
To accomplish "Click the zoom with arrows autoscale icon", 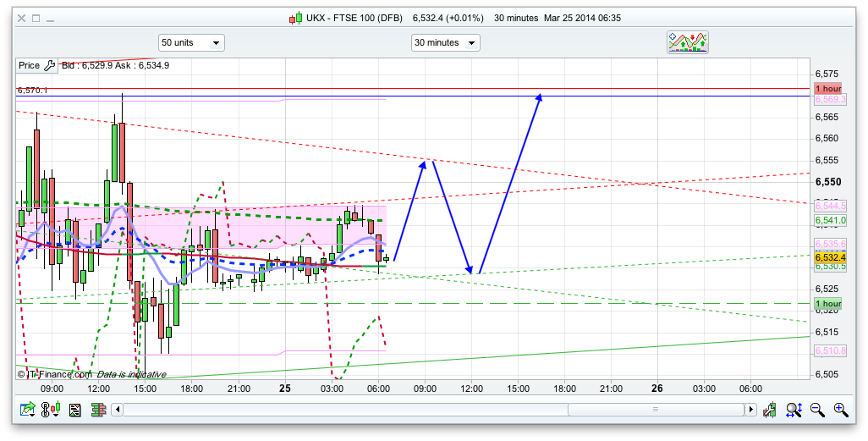I will [794, 411].
